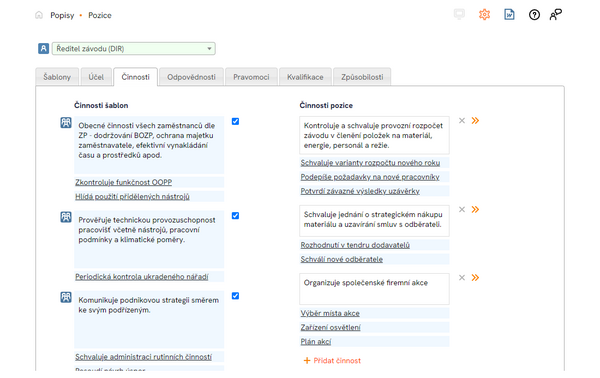Uncheck the Obecné činnosti všech zaměstnanců checkbox

pyautogui.click(x=235, y=121)
